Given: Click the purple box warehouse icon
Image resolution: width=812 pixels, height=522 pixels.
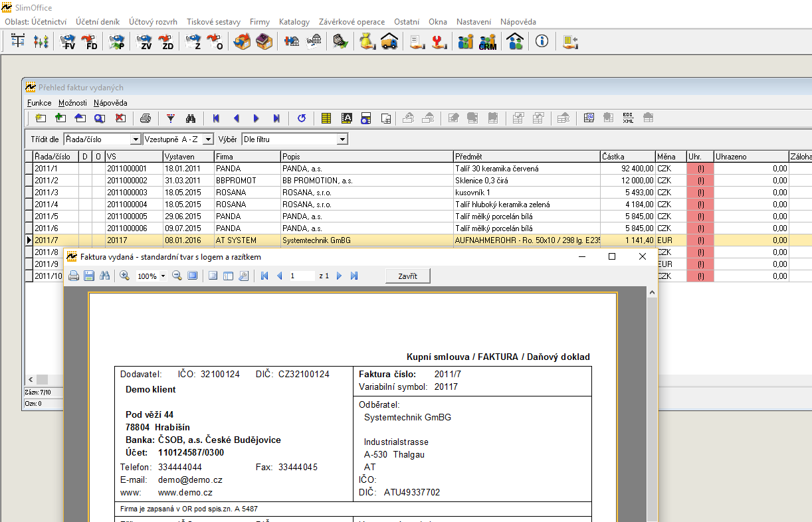Looking at the screenshot, I should point(264,42).
